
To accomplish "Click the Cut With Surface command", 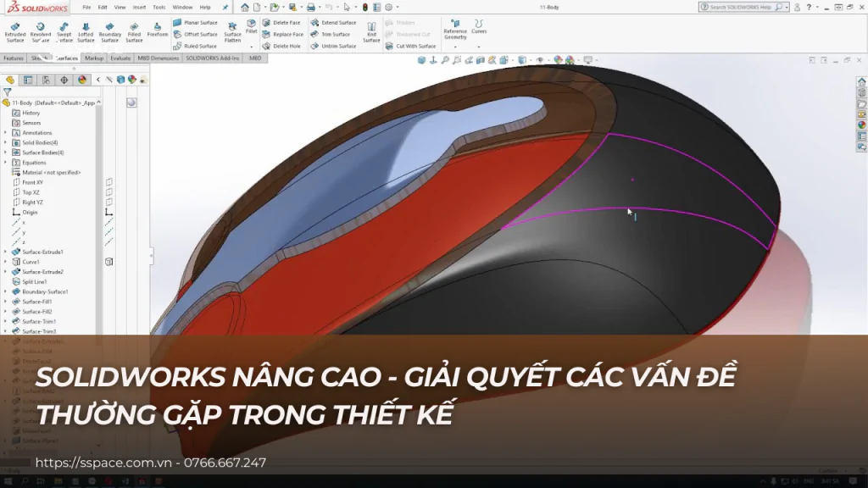I will click(410, 46).
